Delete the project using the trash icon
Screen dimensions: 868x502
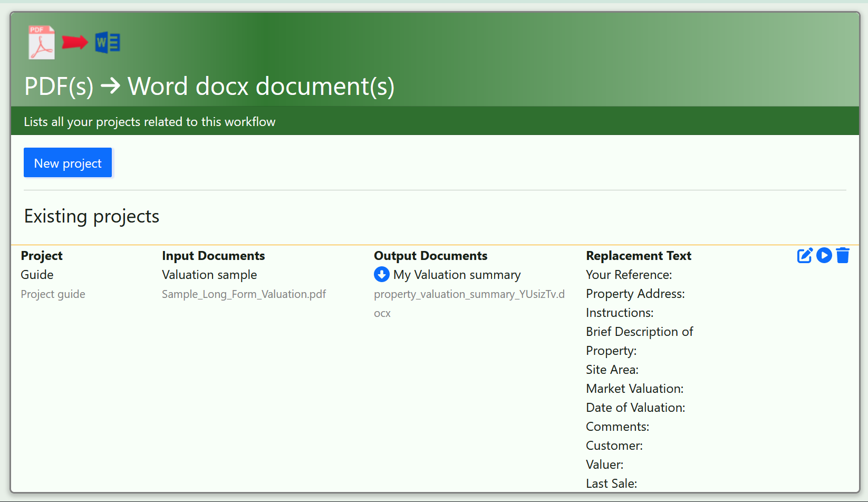(x=843, y=255)
